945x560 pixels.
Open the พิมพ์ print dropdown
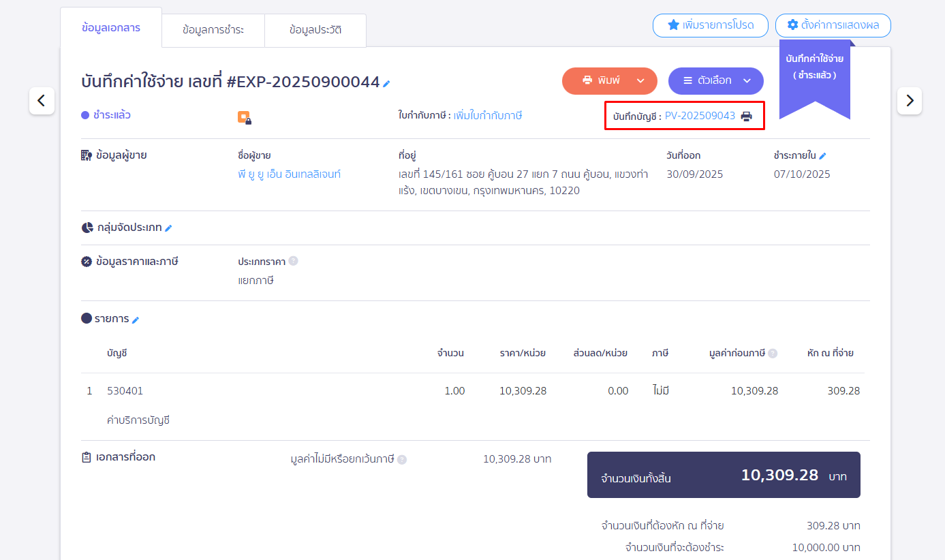(640, 80)
